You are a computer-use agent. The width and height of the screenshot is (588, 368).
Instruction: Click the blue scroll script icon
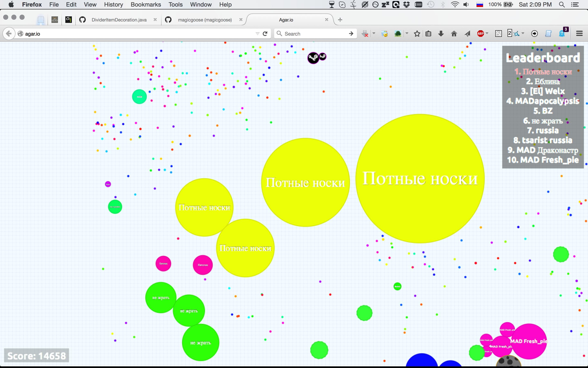[548, 34]
